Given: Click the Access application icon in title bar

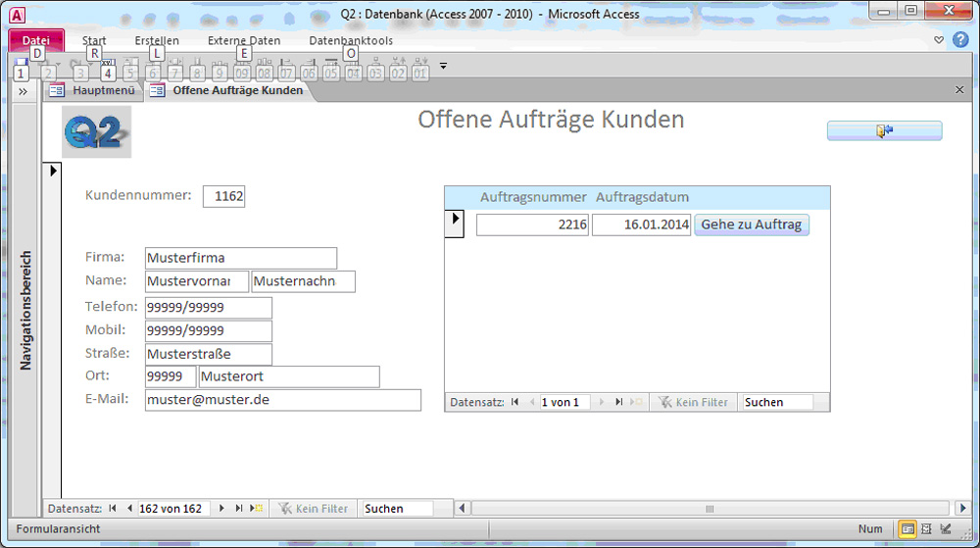Looking at the screenshot, I should (x=18, y=15).
